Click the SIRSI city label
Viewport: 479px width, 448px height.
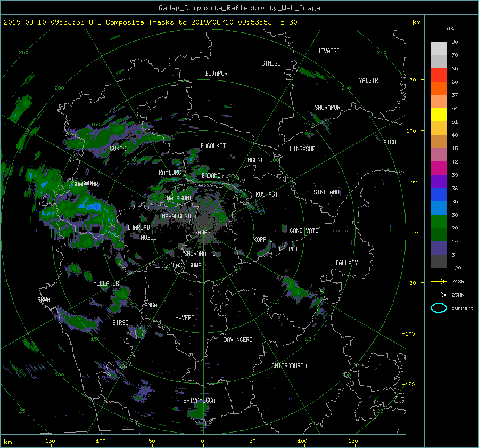click(120, 323)
